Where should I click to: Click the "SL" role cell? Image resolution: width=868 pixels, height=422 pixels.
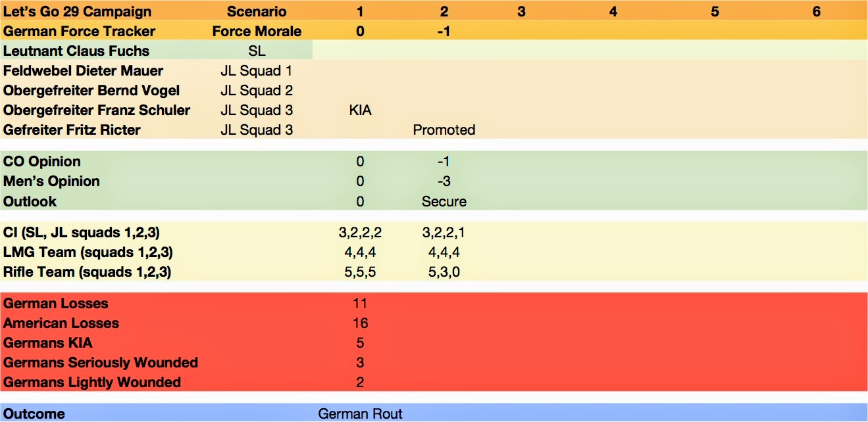click(257, 51)
